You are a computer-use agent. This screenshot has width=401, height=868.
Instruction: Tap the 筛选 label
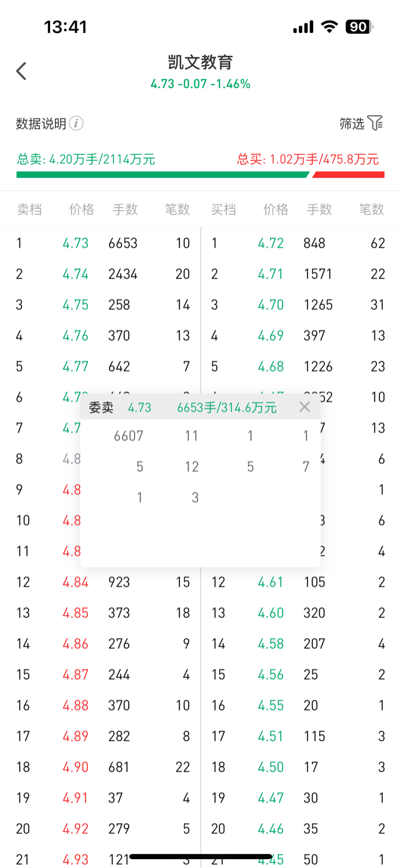pyautogui.click(x=352, y=124)
